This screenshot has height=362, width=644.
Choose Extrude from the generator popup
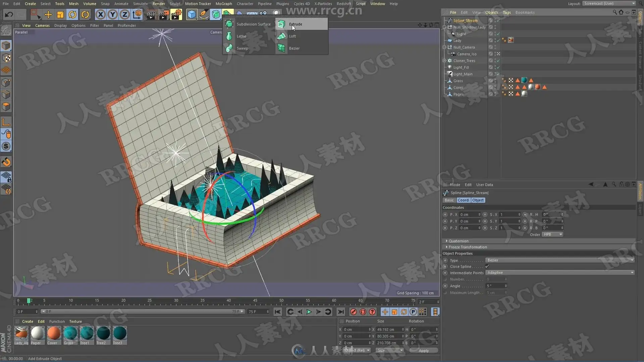pyautogui.click(x=301, y=24)
